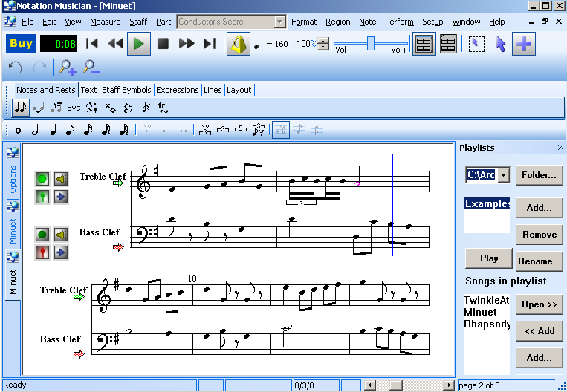Image resolution: width=567 pixels, height=392 pixels.
Task: Select the region selection tool
Action: tap(476, 44)
